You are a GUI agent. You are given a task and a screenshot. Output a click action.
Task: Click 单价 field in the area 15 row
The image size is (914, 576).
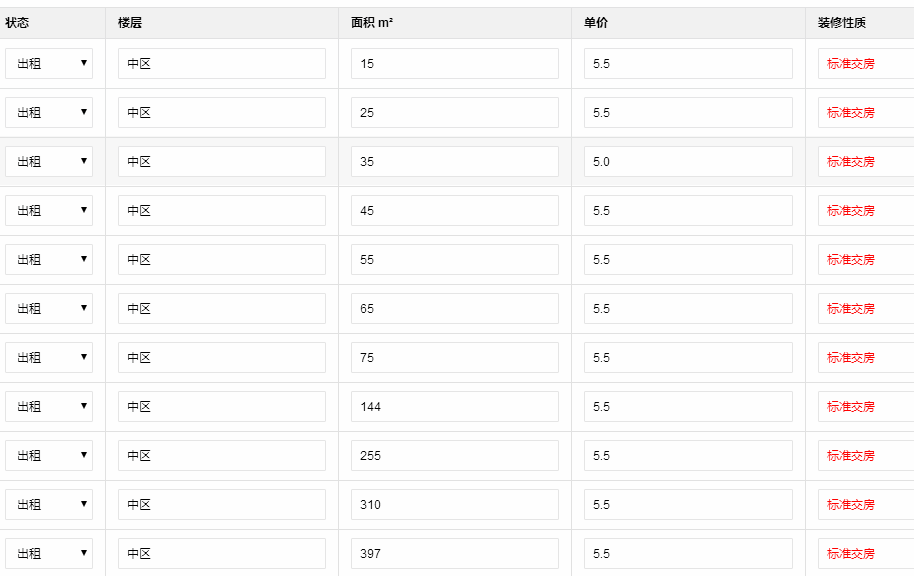click(688, 63)
